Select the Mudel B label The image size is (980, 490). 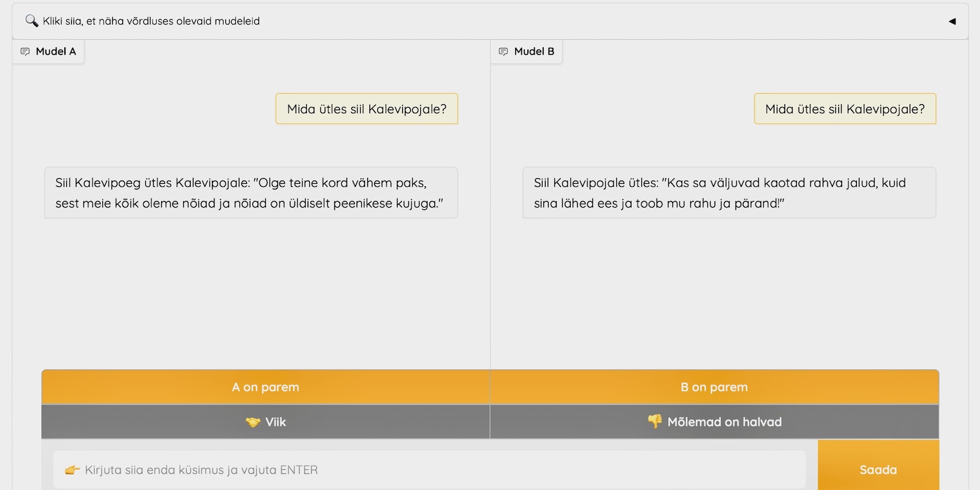[534, 51]
